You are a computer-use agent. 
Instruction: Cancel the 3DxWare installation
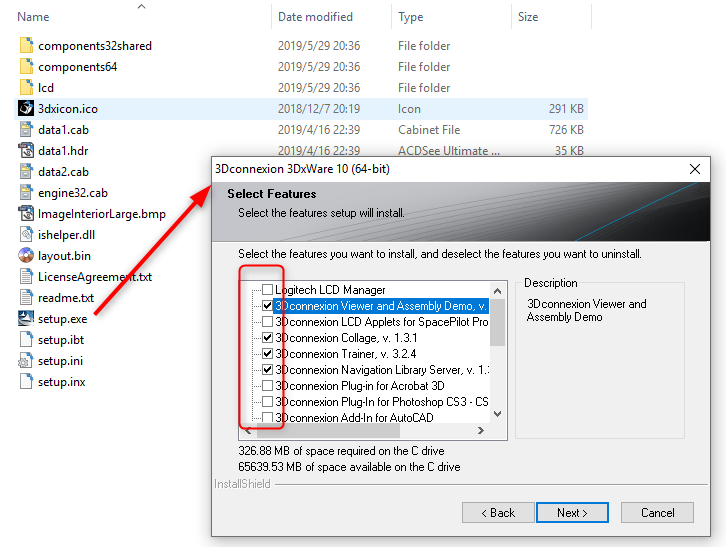[657, 513]
